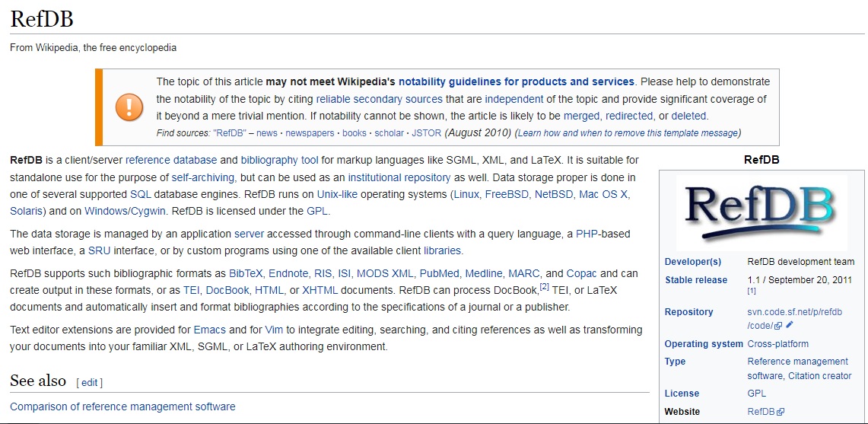
Task: Follow the independent link in the notice
Action: 513,99
